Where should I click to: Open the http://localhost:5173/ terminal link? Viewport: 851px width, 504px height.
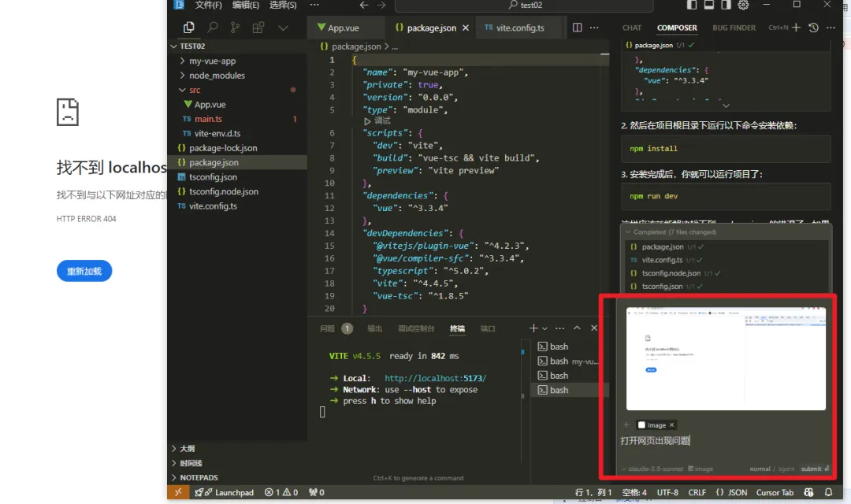pos(435,378)
